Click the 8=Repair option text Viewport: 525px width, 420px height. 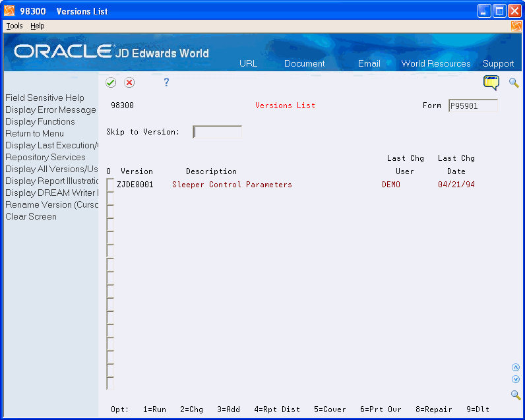pos(433,409)
